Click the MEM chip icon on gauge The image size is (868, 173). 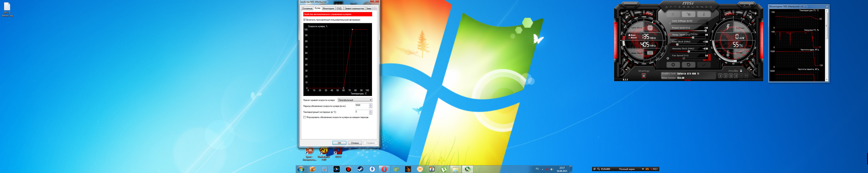tap(650, 53)
